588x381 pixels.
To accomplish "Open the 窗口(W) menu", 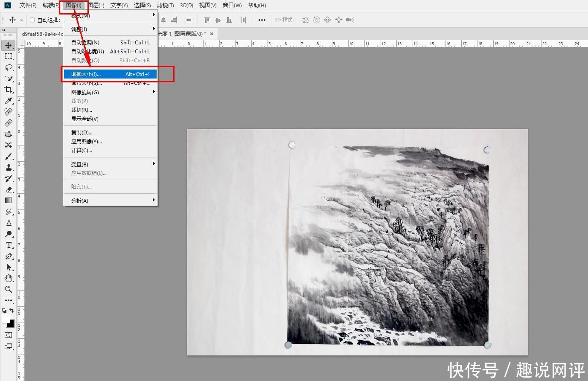I will [232, 5].
